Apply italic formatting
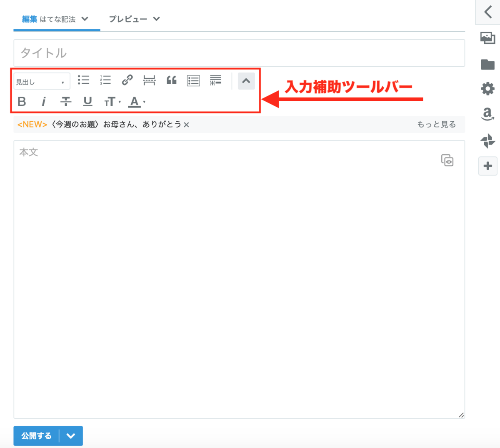 (x=43, y=101)
